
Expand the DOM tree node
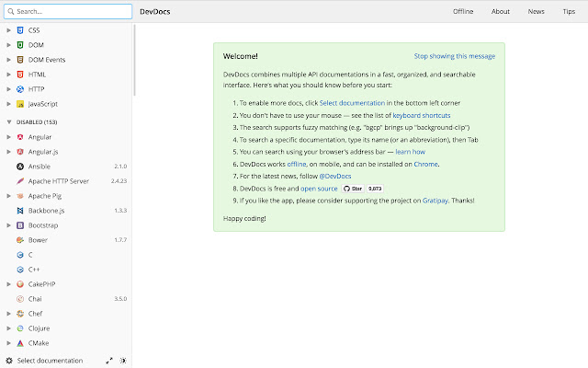(x=8, y=45)
